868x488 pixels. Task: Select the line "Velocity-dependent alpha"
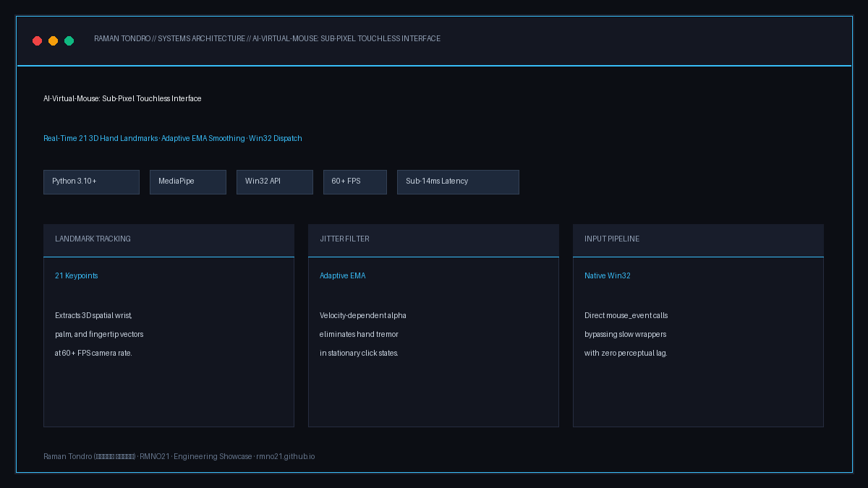point(363,316)
